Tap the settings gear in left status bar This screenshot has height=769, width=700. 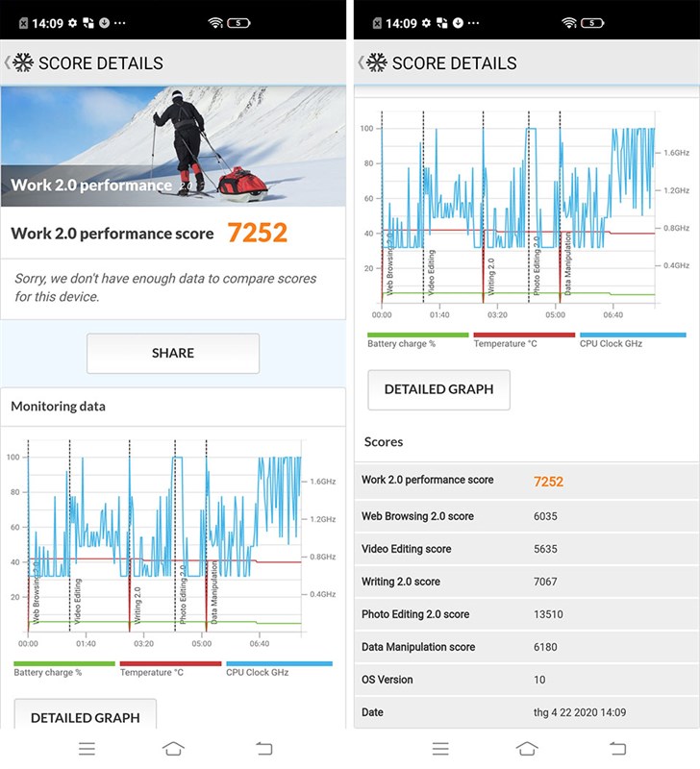click(73, 22)
